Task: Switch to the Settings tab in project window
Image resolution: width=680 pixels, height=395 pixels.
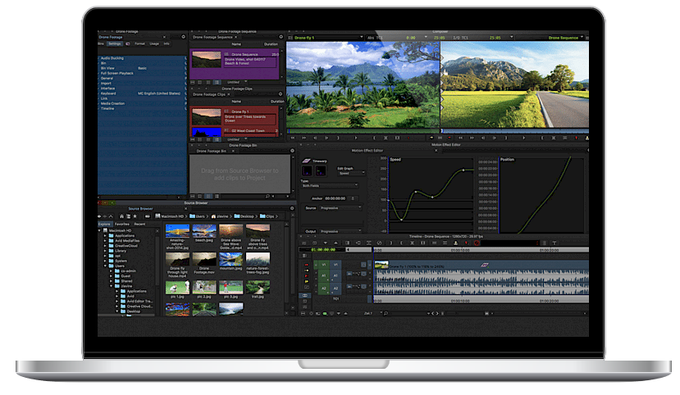Action: [x=115, y=44]
